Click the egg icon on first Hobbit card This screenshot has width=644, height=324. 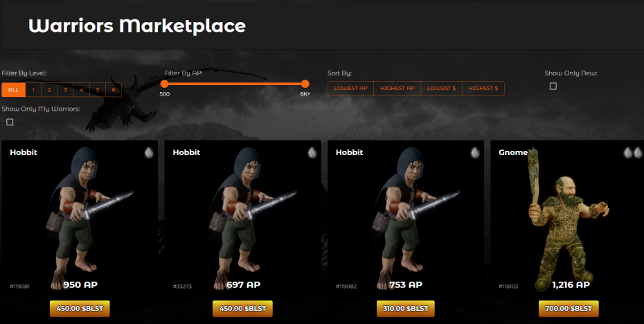click(x=149, y=153)
